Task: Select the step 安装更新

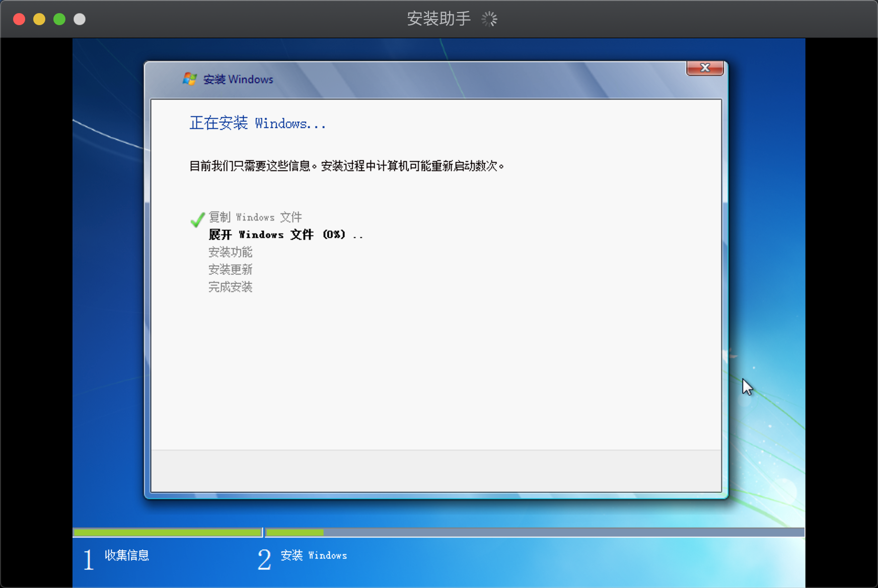Action: [231, 269]
